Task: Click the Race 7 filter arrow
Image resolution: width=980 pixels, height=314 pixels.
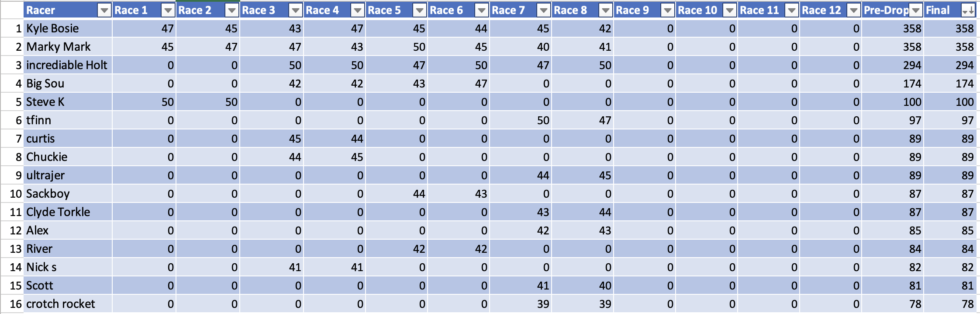Action: (x=544, y=10)
